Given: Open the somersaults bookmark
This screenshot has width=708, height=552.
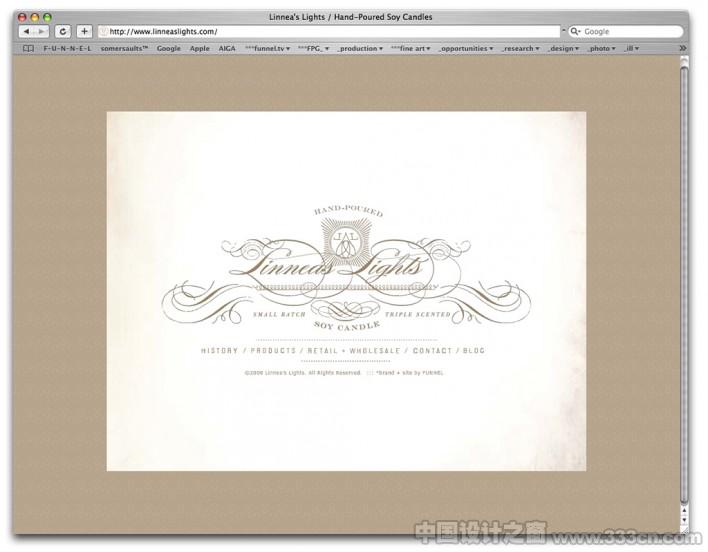Looking at the screenshot, I should pyautogui.click(x=124, y=48).
